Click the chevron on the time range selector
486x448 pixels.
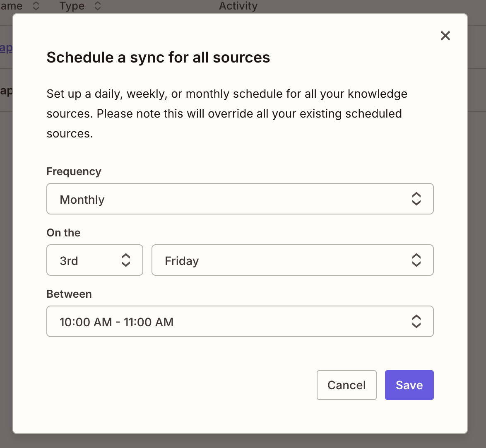(416, 321)
